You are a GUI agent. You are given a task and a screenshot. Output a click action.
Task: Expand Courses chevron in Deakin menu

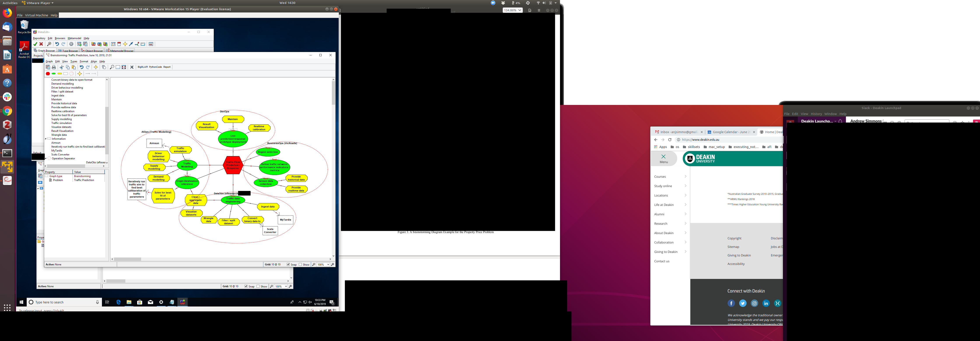(x=685, y=176)
